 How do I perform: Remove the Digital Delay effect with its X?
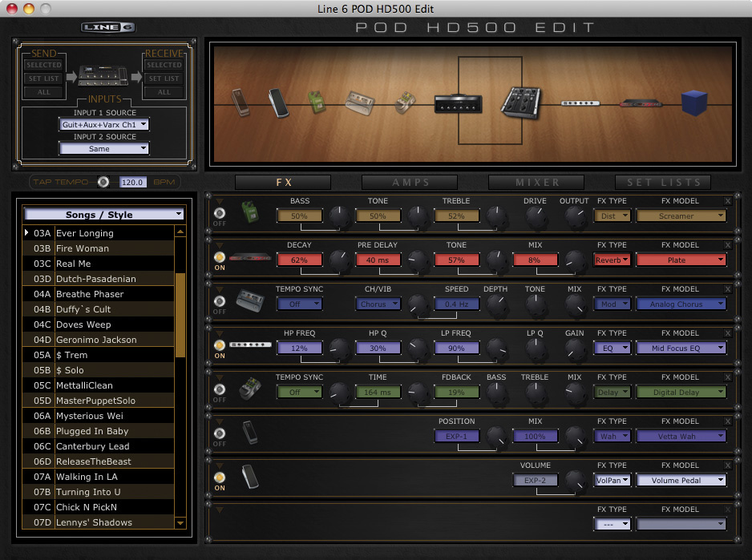[727, 377]
